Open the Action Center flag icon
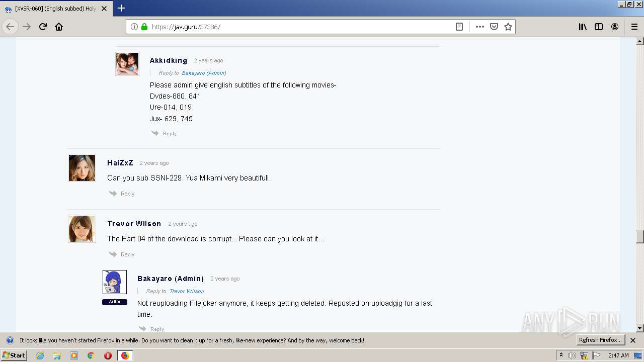This screenshot has height=362, width=644. click(596, 355)
